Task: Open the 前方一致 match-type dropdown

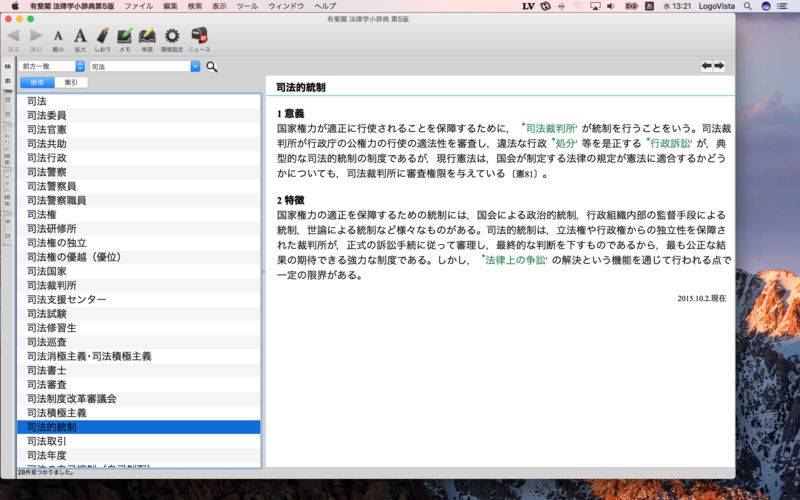Action: click(52, 66)
